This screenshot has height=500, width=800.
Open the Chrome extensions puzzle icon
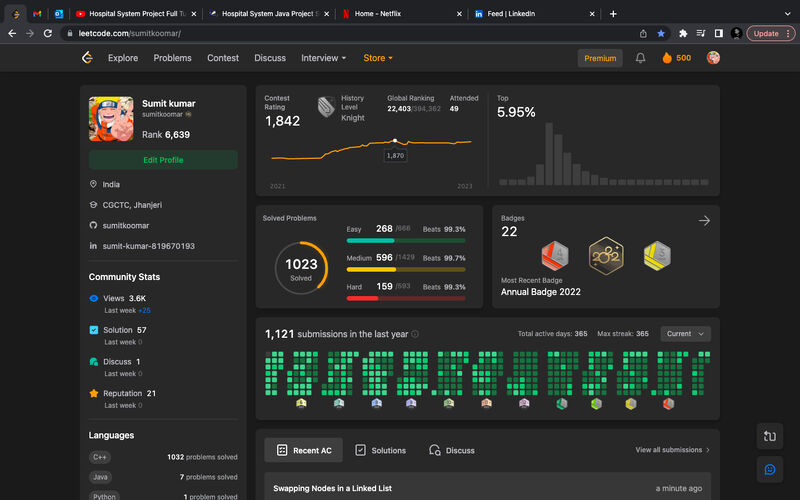[683, 33]
